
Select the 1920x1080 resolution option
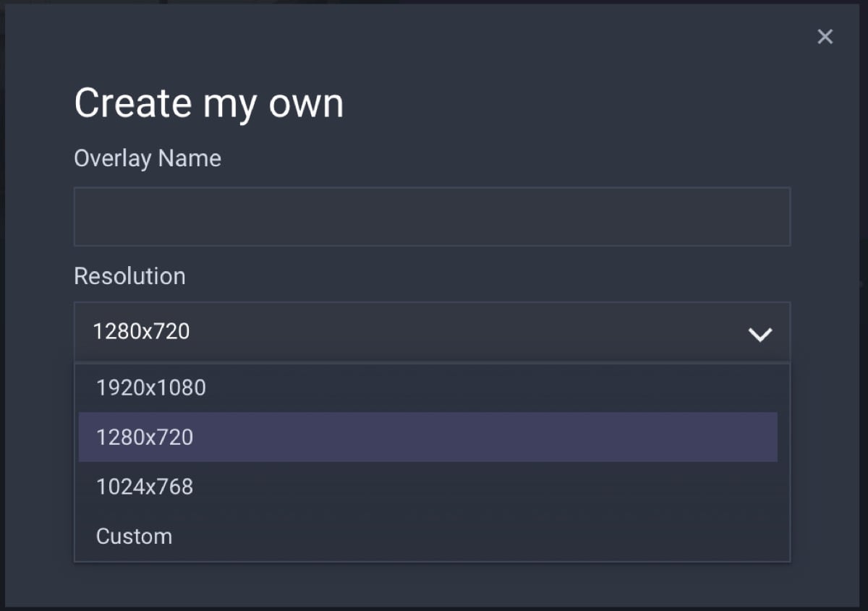[x=151, y=388]
